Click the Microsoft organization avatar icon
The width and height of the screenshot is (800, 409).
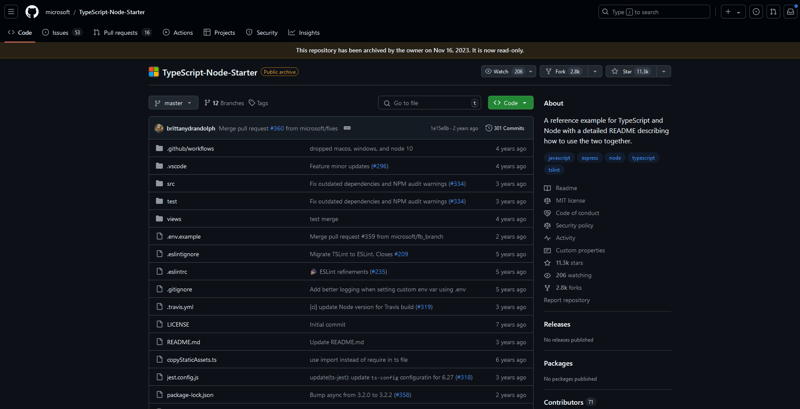[x=154, y=72]
